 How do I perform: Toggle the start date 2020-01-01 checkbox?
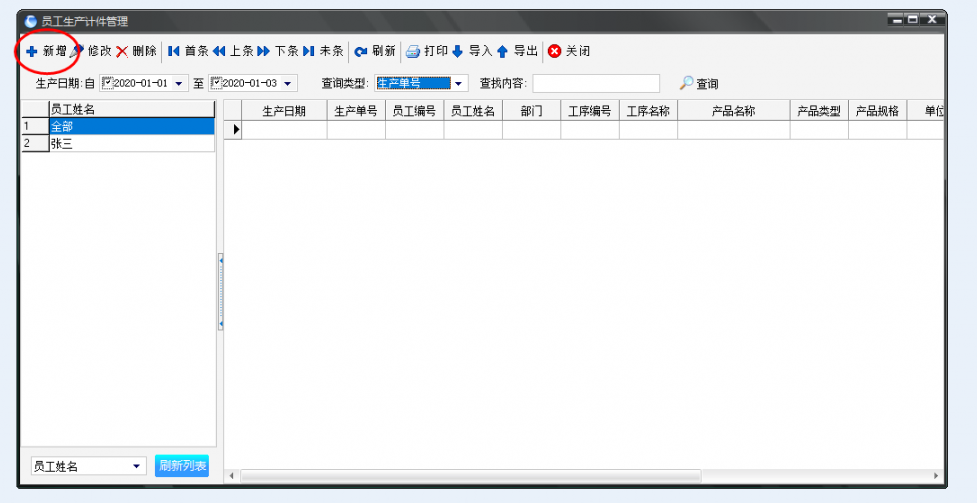click(108, 82)
